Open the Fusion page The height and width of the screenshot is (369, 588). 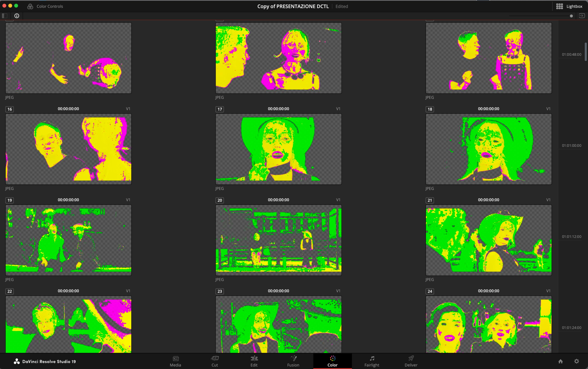[x=293, y=361]
